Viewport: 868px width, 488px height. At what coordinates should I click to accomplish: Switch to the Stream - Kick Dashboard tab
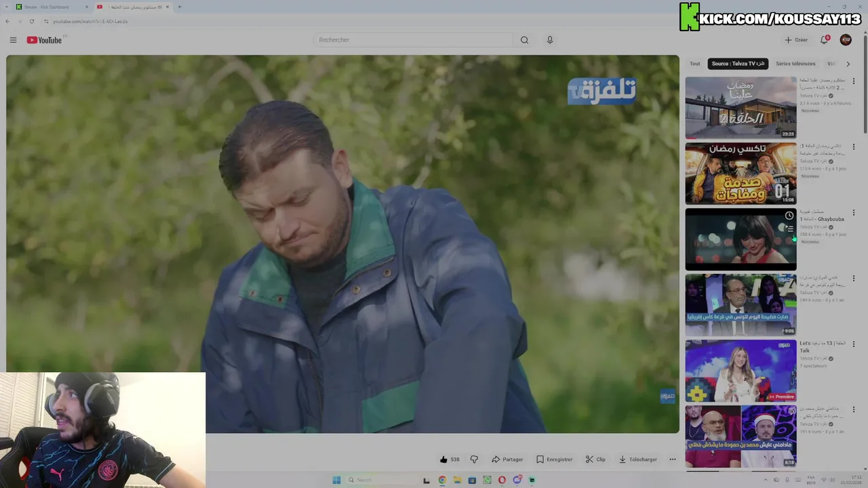52,7
